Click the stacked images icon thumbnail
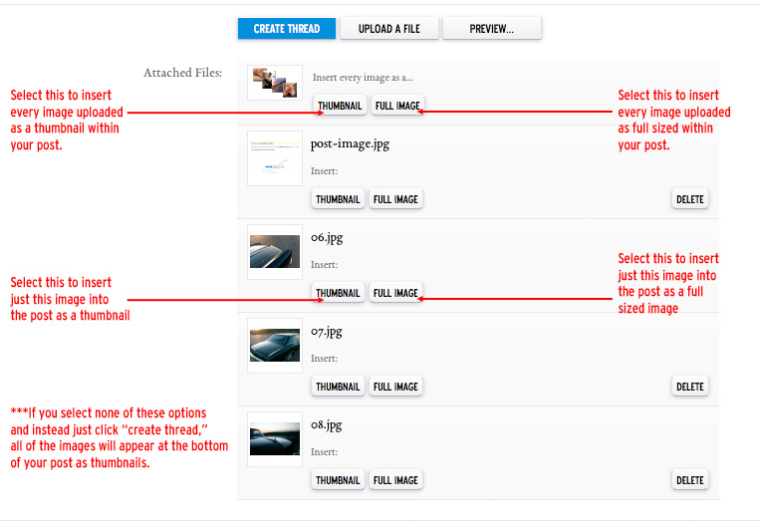The height and width of the screenshot is (532, 760). [274, 83]
